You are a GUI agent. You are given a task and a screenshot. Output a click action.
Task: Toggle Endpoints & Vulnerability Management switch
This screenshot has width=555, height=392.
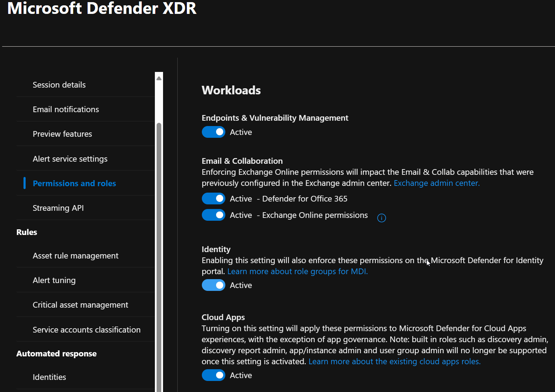[213, 132]
